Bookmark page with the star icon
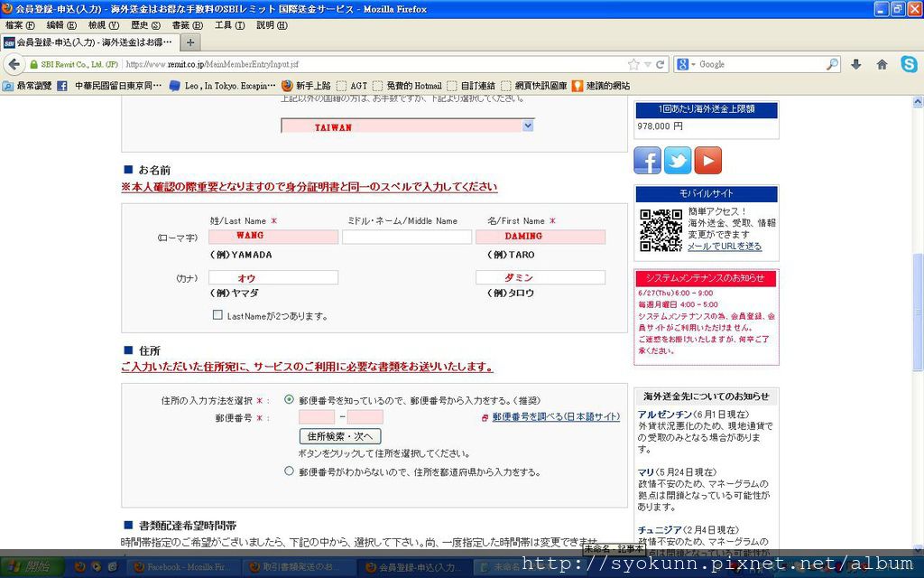The image size is (924, 578). coord(633,64)
